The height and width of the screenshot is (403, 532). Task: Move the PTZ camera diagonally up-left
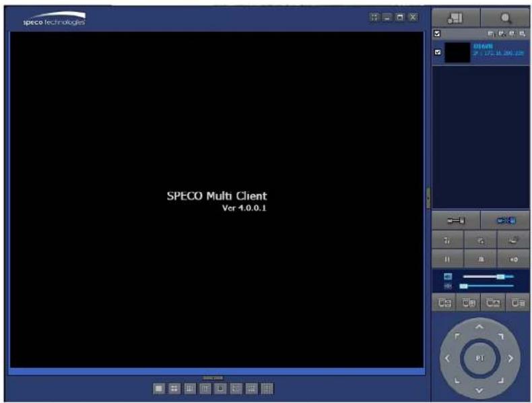(x=457, y=336)
